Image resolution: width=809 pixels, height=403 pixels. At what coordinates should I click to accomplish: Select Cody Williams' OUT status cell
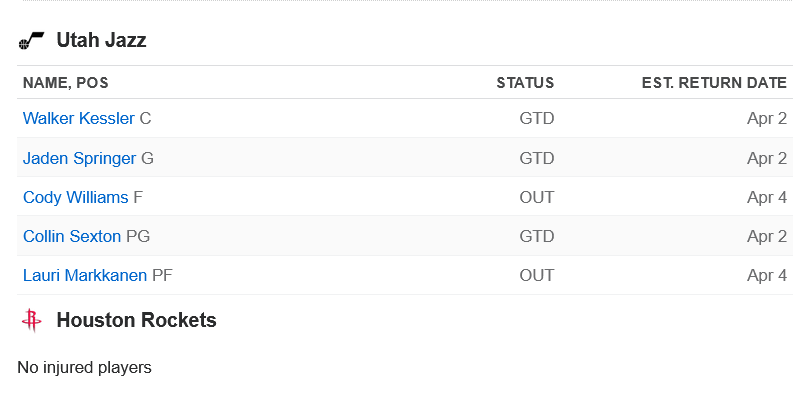tap(537, 197)
